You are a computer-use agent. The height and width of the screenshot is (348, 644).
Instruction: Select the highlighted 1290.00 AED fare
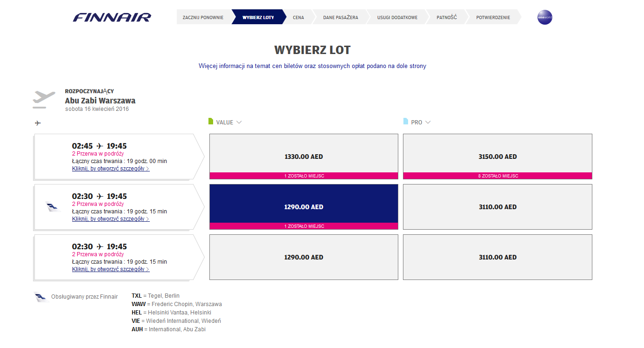(x=304, y=207)
